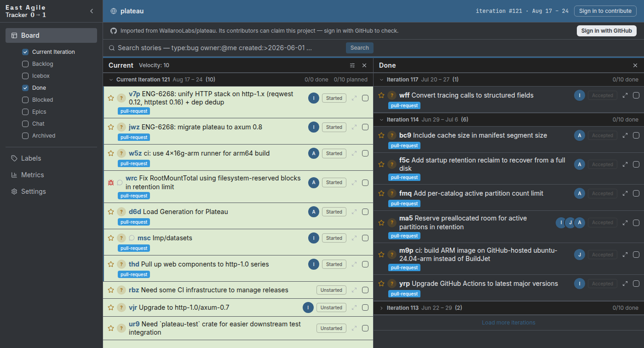Click the Accepted status on yrp story
The height and width of the screenshot is (348, 644).
point(602,284)
